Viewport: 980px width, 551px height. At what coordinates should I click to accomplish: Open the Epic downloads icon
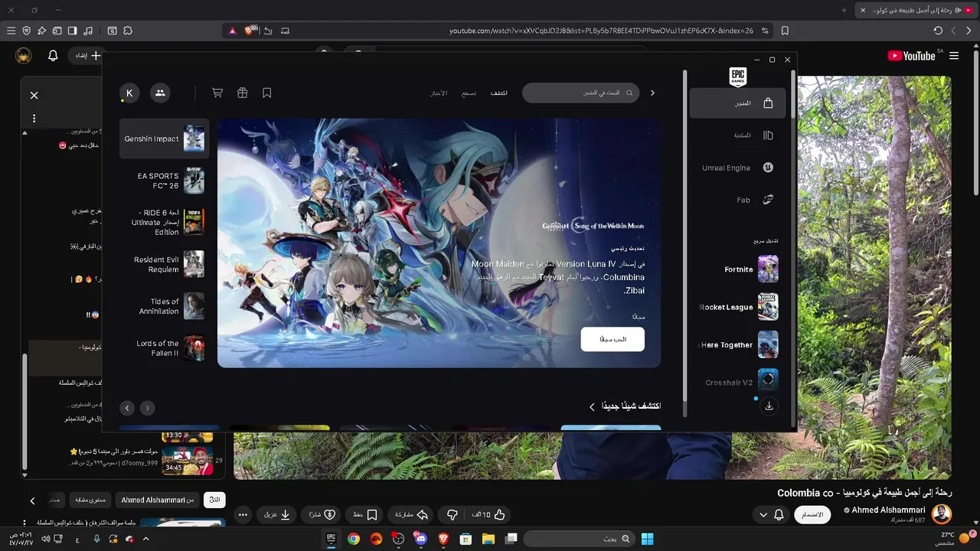[769, 406]
